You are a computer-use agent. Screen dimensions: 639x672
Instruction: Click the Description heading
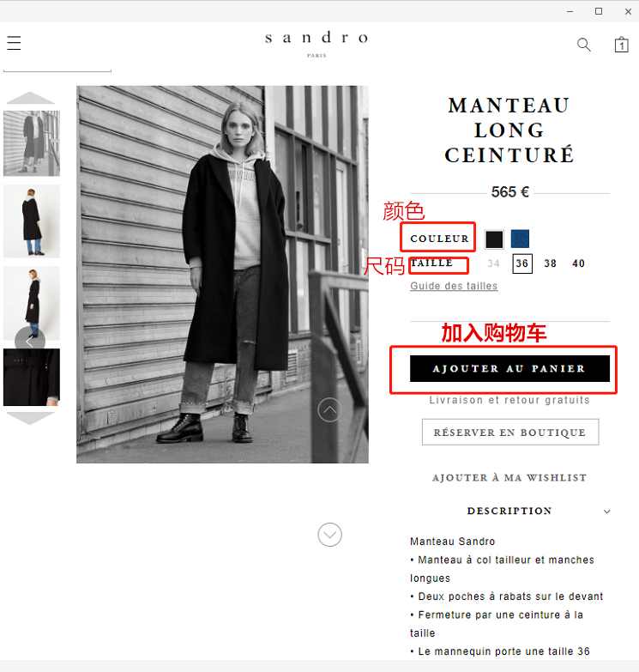[509, 511]
